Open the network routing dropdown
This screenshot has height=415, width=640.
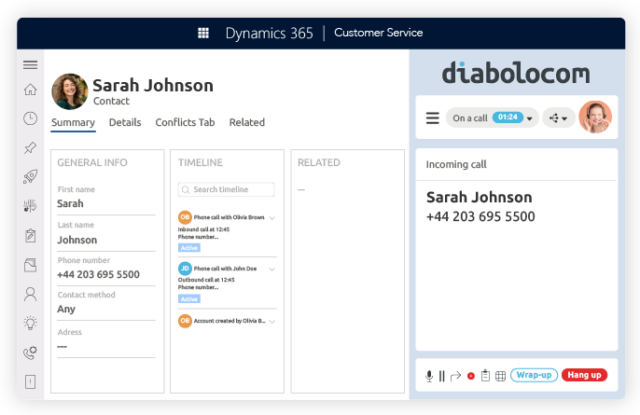(x=558, y=118)
